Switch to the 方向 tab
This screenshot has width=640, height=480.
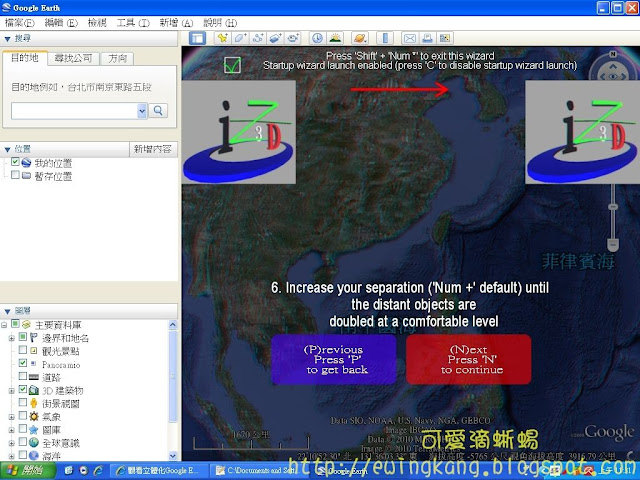tap(117, 58)
